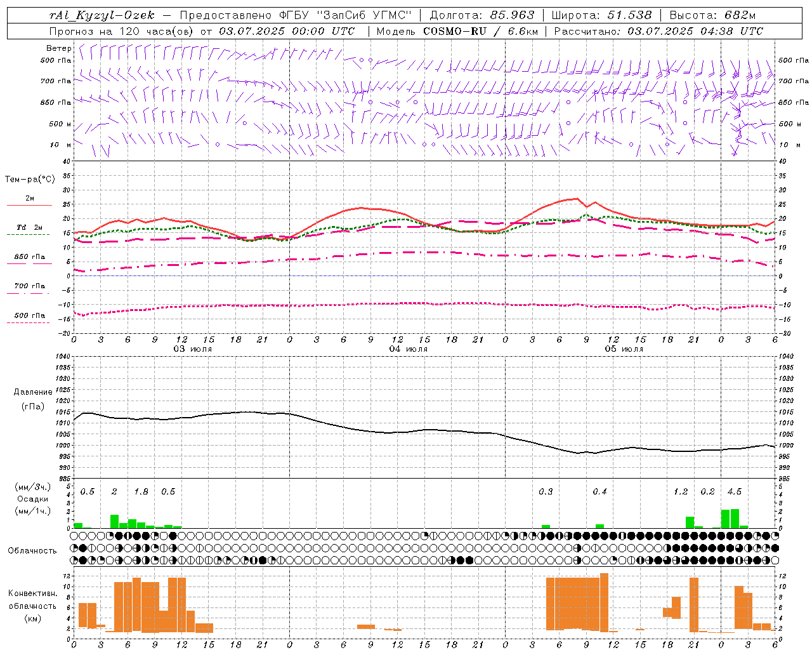812x650 pixels.
Task: Click the 'Широта: 51.538' value
Action: [601, 15]
